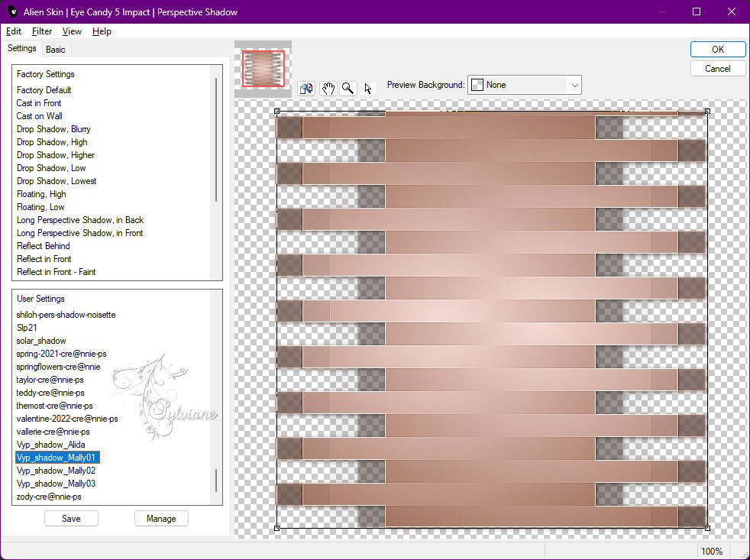Image resolution: width=750 pixels, height=560 pixels.
Task: Select Cast in Front preset
Action: pyautogui.click(x=39, y=103)
